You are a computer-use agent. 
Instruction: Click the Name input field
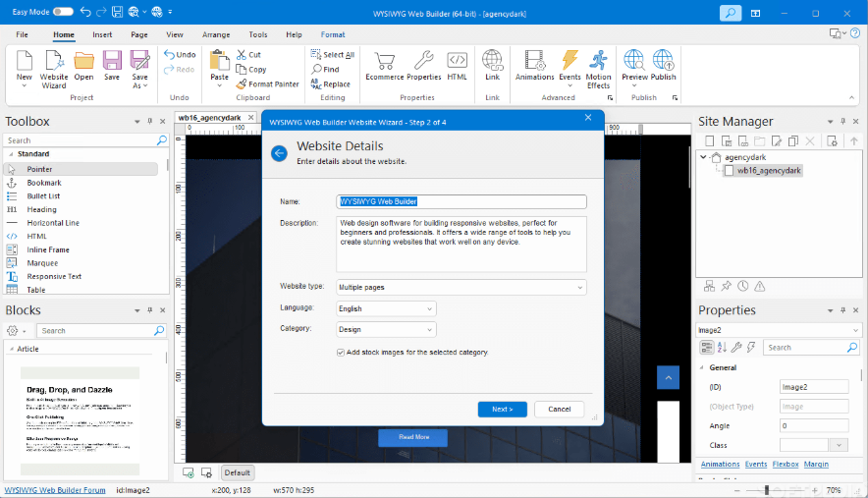(461, 201)
